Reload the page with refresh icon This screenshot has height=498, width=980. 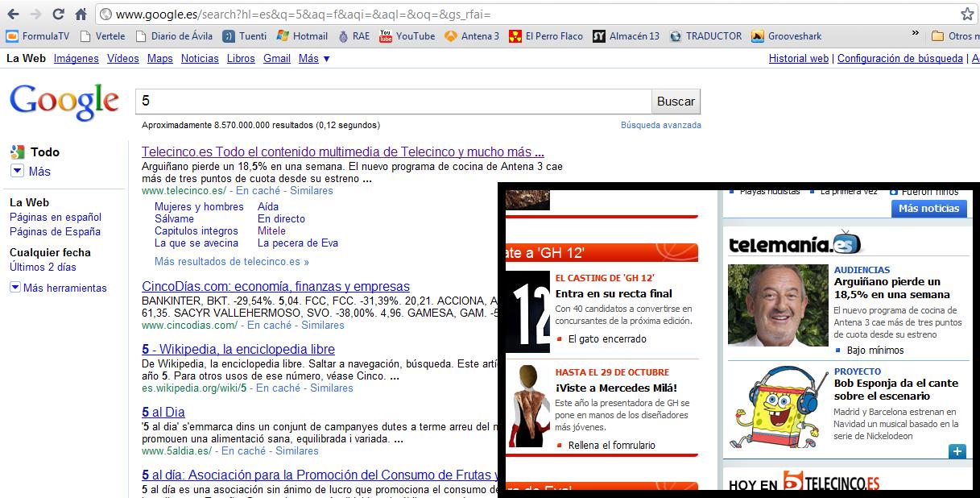pos(58,15)
